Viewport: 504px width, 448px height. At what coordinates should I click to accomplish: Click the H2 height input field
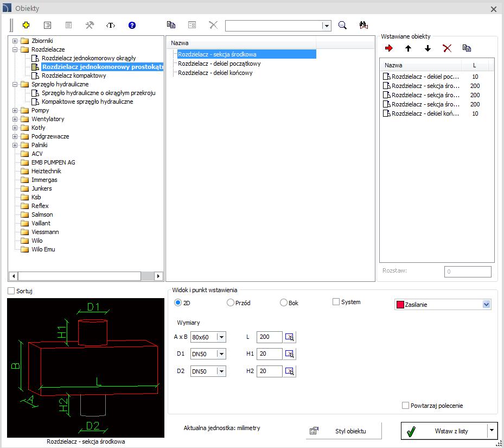(269, 371)
